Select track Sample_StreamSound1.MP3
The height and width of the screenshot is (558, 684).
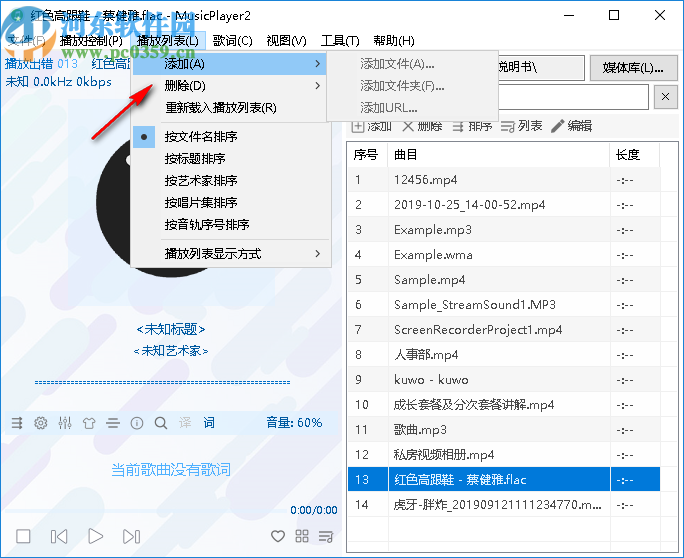pyautogui.click(x=504, y=305)
